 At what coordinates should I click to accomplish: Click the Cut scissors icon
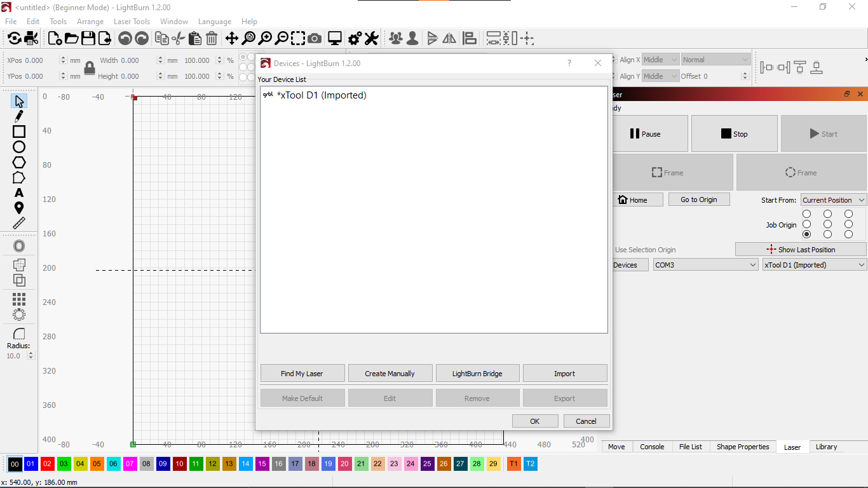tap(179, 38)
